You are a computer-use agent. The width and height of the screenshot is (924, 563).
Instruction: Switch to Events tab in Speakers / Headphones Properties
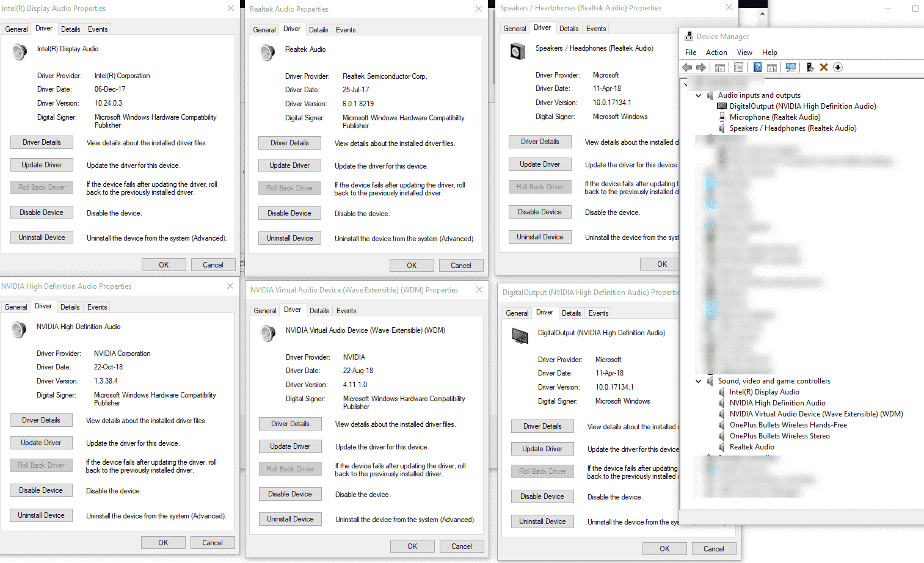point(596,29)
